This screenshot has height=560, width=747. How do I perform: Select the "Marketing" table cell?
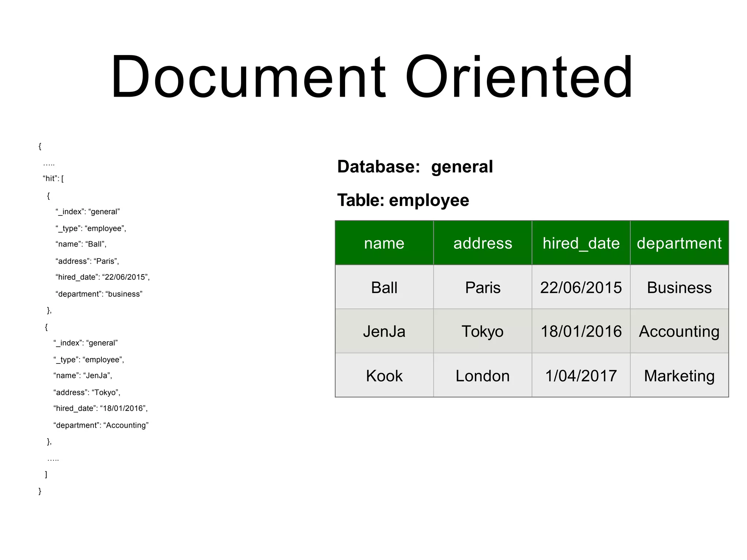click(x=679, y=376)
